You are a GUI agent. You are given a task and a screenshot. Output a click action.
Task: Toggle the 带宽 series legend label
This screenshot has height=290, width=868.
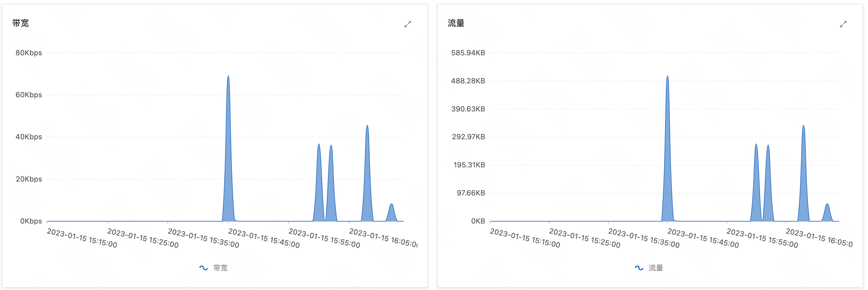tap(220, 268)
